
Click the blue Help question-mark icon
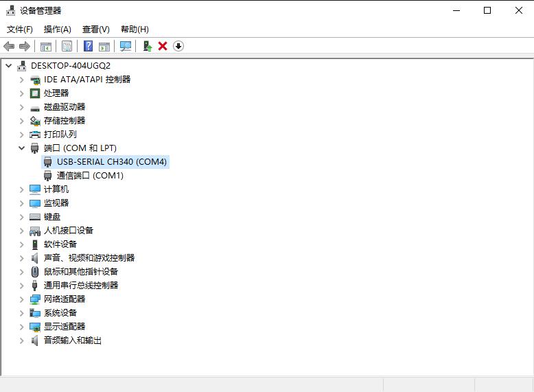pos(89,46)
